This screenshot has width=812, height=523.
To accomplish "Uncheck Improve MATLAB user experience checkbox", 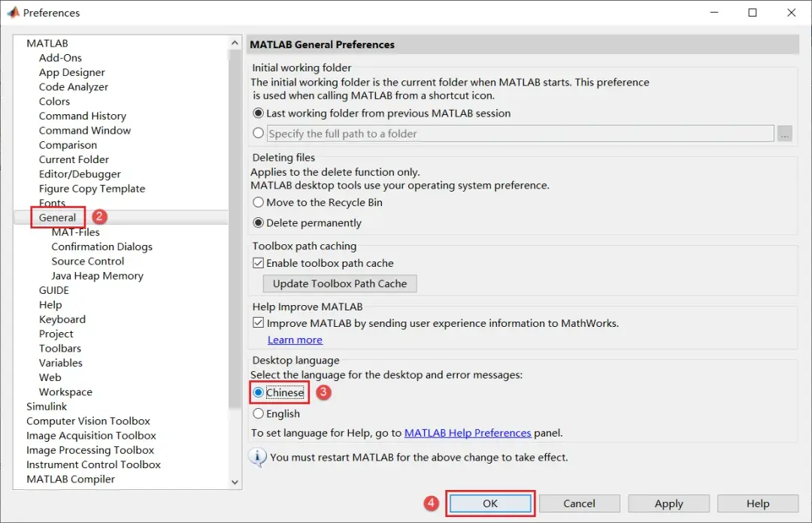I will click(x=258, y=323).
